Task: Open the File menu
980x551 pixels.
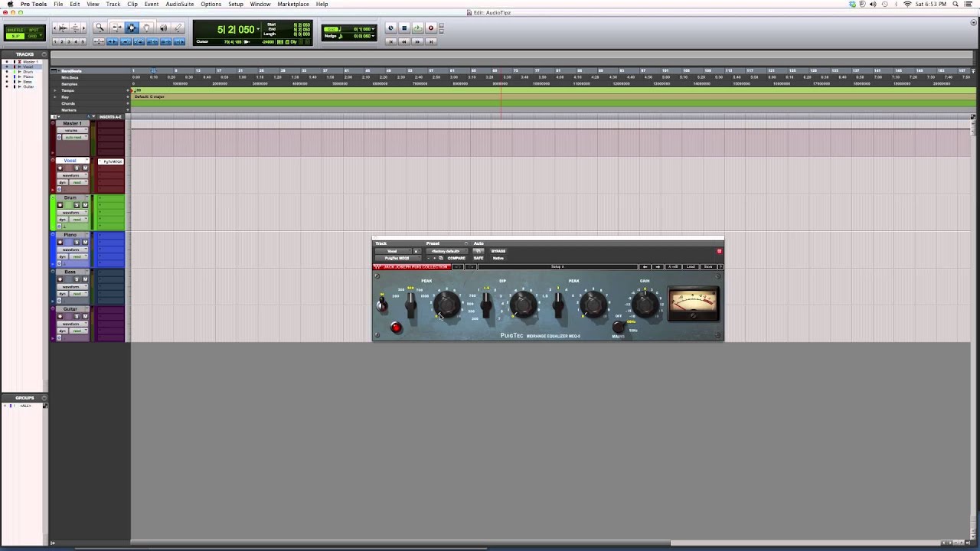Action: (58, 4)
